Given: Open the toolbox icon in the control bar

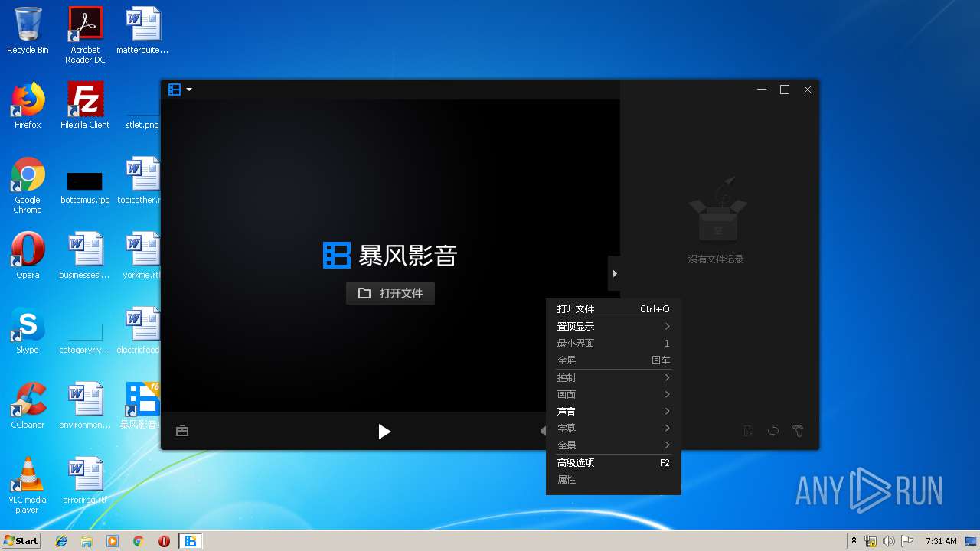Looking at the screenshot, I should [182, 431].
